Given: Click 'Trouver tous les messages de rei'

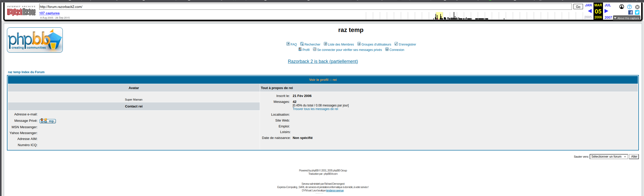Looking at the screenshot, I should [315, 109].
